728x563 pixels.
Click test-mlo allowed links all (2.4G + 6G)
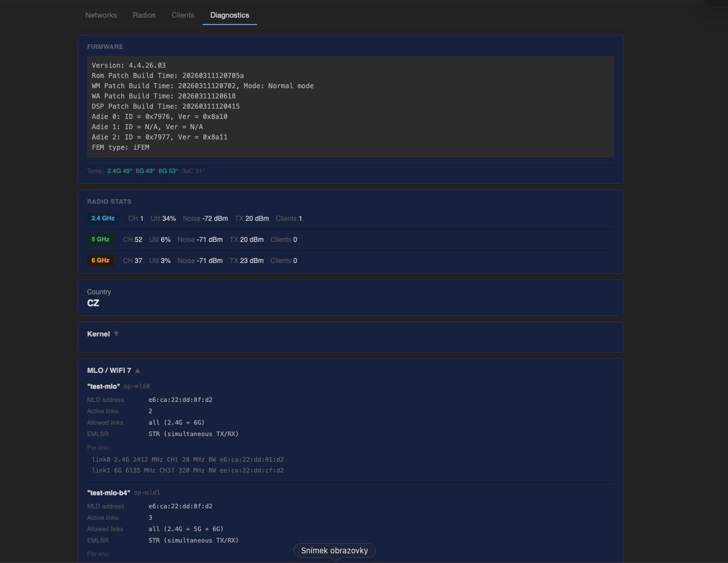click(x=176, y=422)
